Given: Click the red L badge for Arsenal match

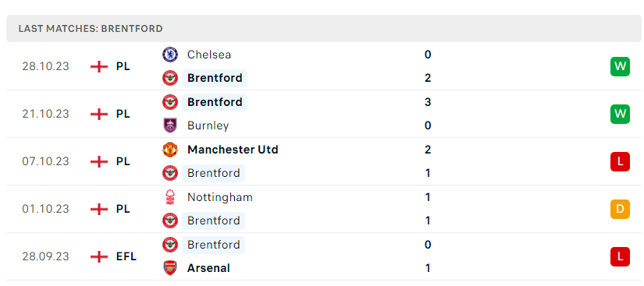Looking at the screenshot, I should coord(620,257).
